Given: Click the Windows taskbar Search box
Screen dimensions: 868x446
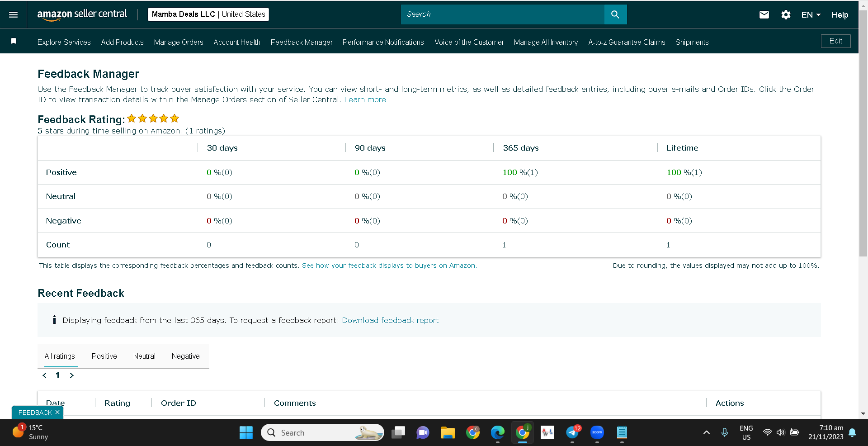Looking at the screenshot, I should click(322, 433).
